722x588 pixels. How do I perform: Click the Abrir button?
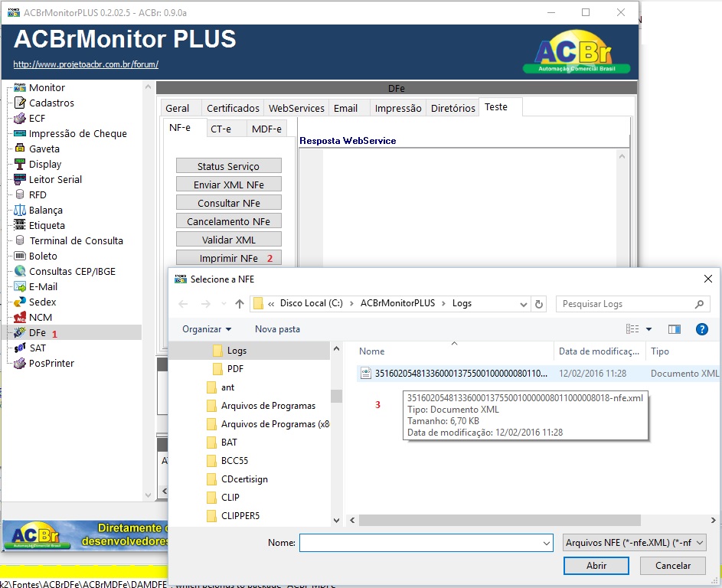click(x=596, y=566)
